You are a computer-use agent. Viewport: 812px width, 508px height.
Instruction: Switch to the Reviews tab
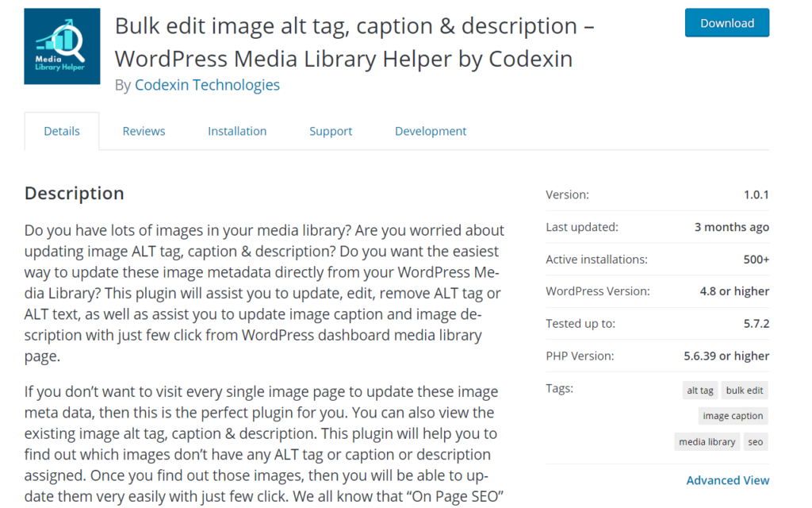(x=144, y=131)
